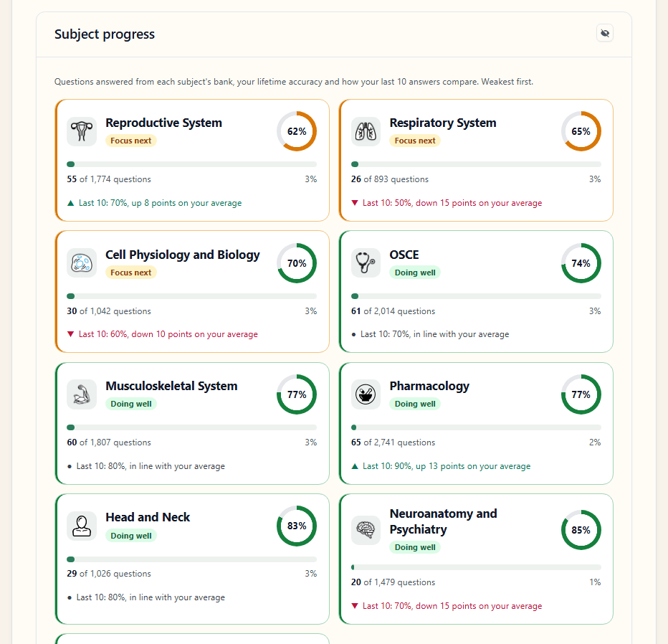Click '20 of 1,479 questions' text

click(393, 582)
